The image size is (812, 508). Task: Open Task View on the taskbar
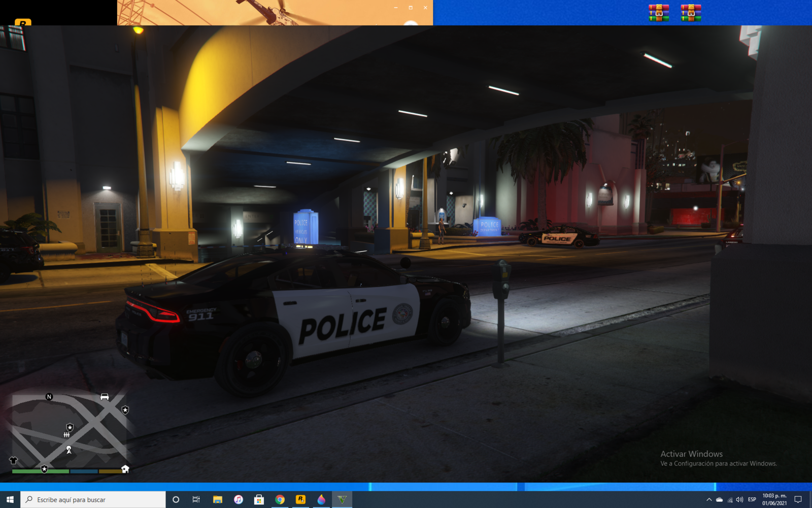coord(196,500)
